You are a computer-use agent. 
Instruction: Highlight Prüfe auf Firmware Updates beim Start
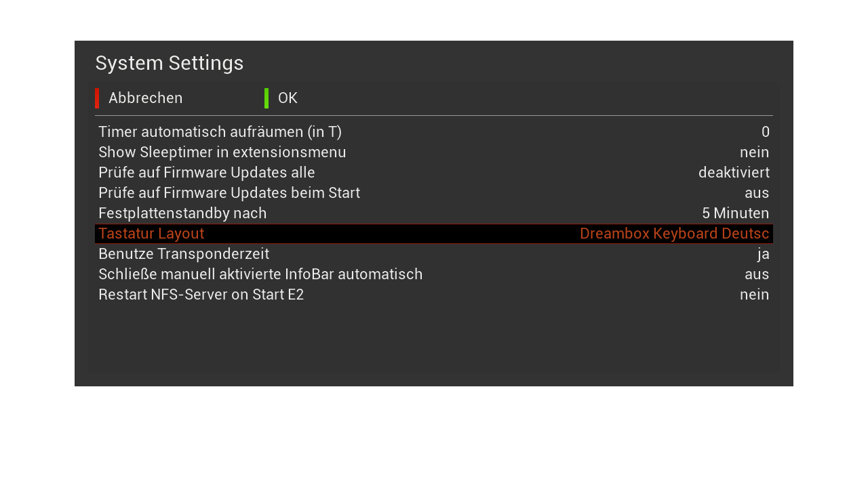coord(229,193)
